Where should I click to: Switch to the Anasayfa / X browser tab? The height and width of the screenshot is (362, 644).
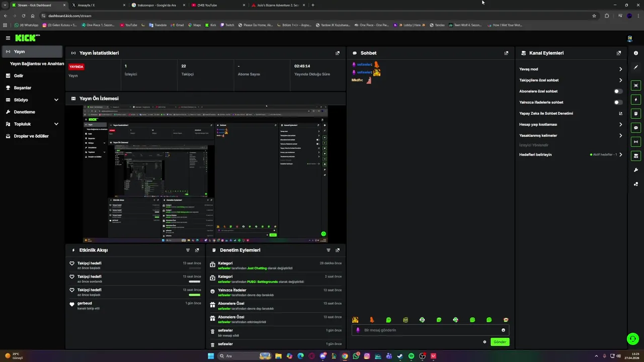click(98, 5)
